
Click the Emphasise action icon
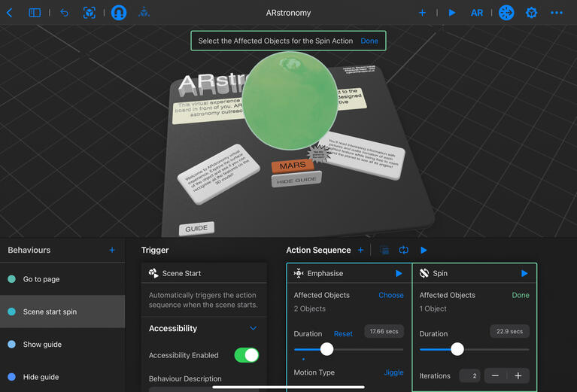299,273
